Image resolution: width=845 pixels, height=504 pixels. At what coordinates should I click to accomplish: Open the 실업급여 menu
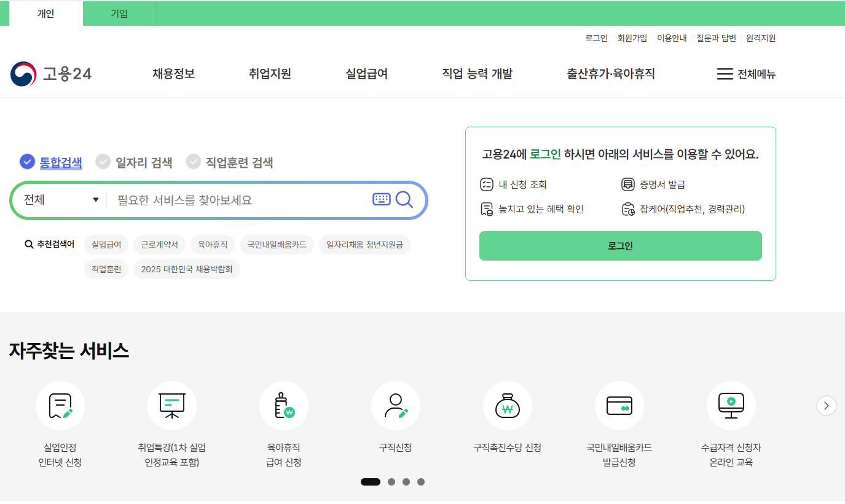[x=366, y=74]
